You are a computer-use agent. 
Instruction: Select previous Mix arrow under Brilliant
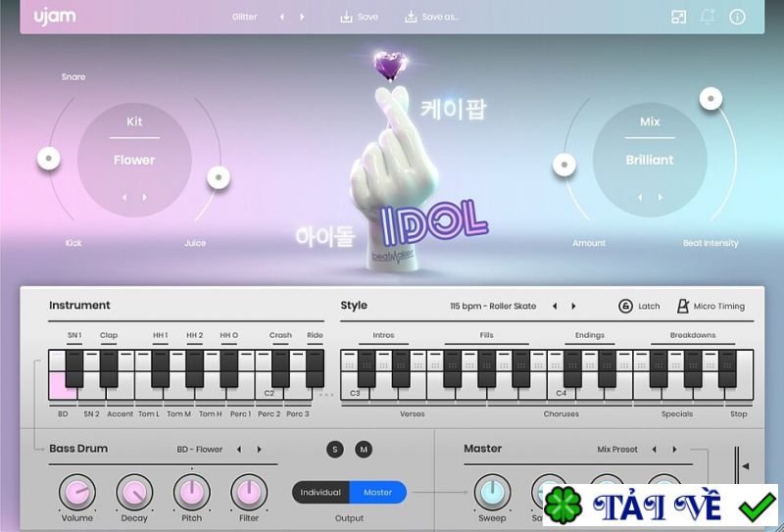click(640, 198)
